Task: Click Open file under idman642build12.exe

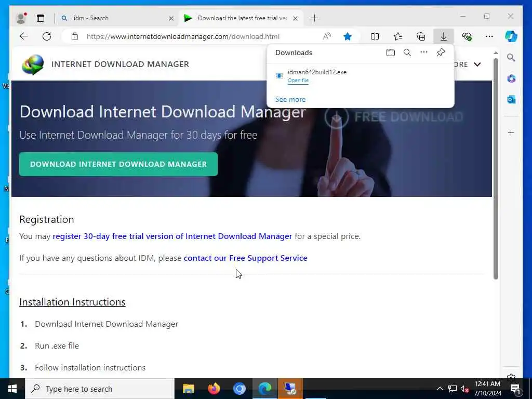Action: point(298,81)
